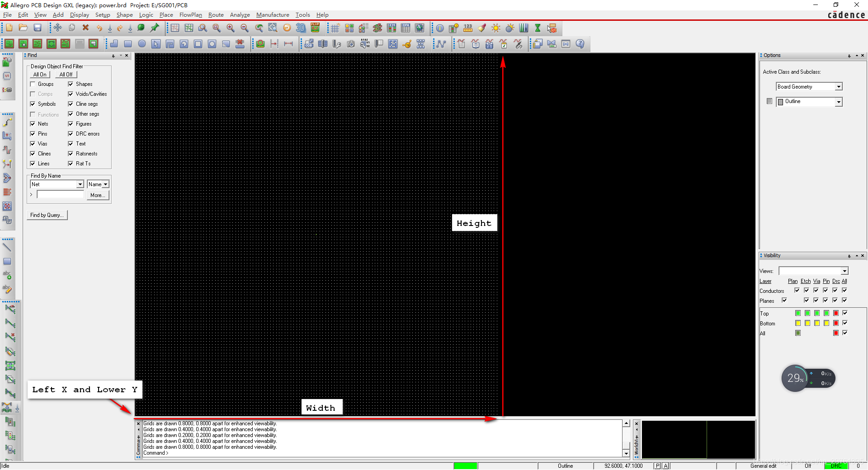Open the Manufacture menu
868x470 pixels.
pyautogui.click(x=272, y=15)
